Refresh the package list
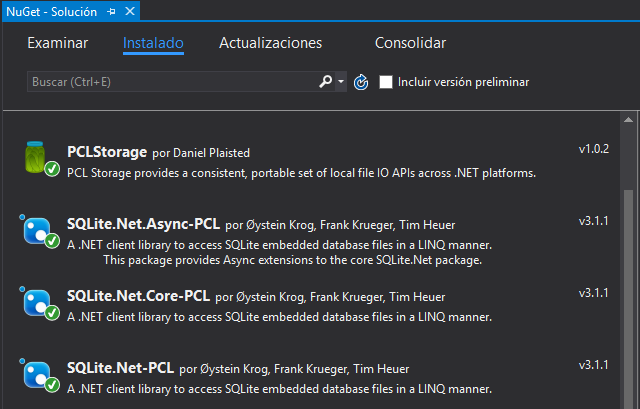 click(x=361, y=82)
